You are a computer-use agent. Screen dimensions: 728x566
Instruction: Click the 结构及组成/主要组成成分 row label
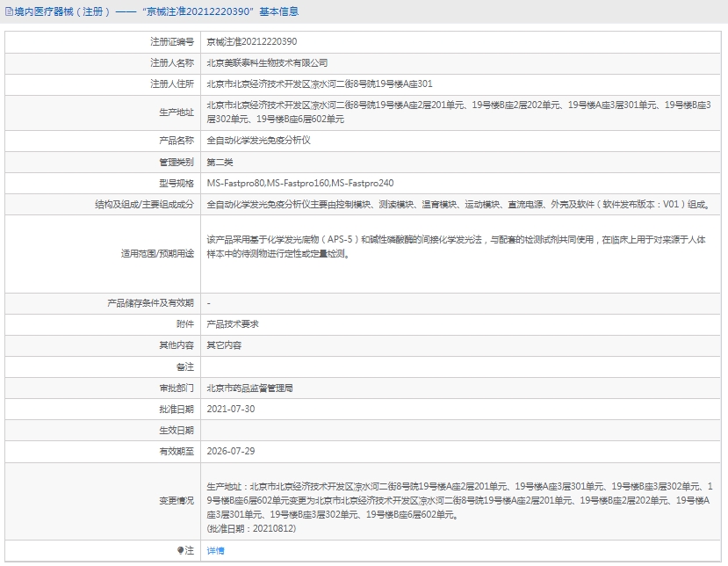144,204
